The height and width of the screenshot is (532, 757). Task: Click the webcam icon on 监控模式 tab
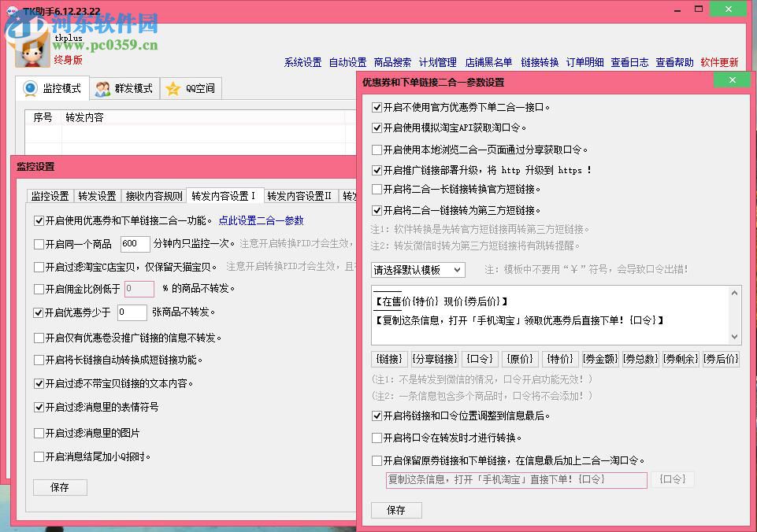click(x=30, y=87)
